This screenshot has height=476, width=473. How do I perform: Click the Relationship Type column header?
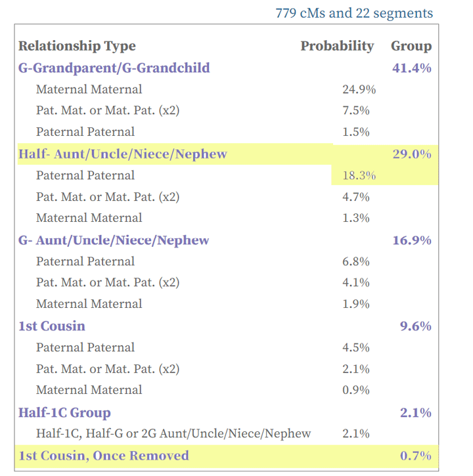77,46
